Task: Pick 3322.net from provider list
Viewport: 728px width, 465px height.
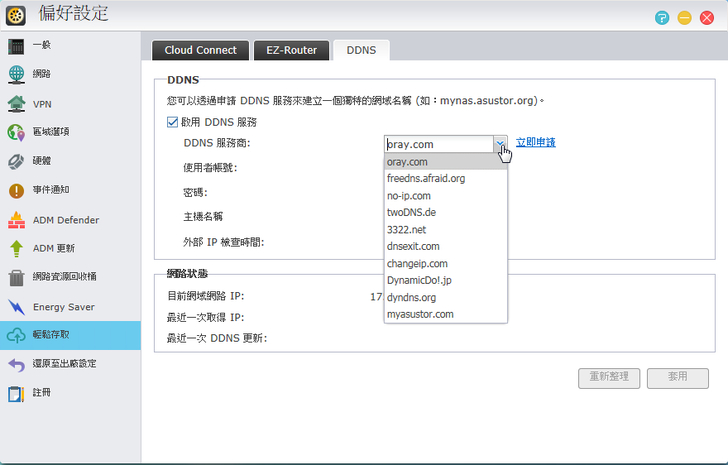Action: (446, 230)
